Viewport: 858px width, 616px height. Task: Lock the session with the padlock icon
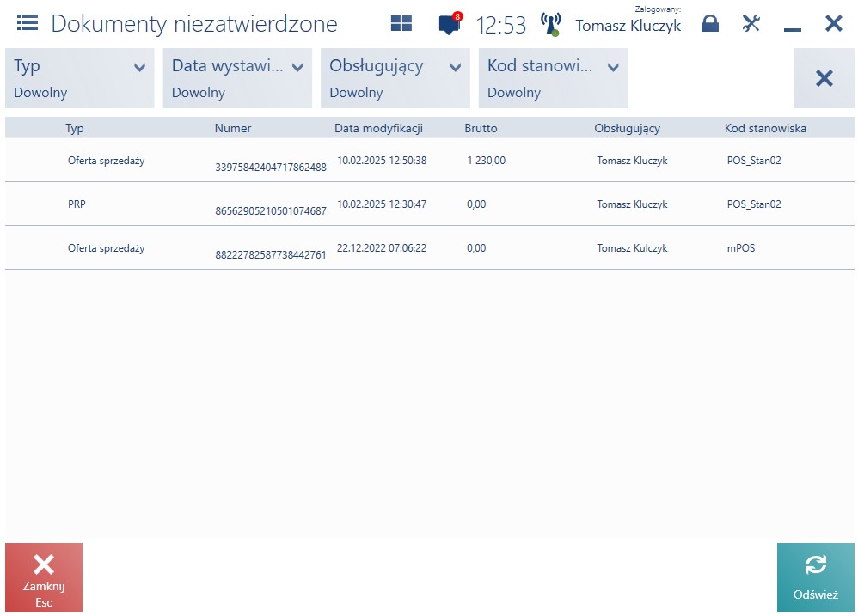point(710,23)
